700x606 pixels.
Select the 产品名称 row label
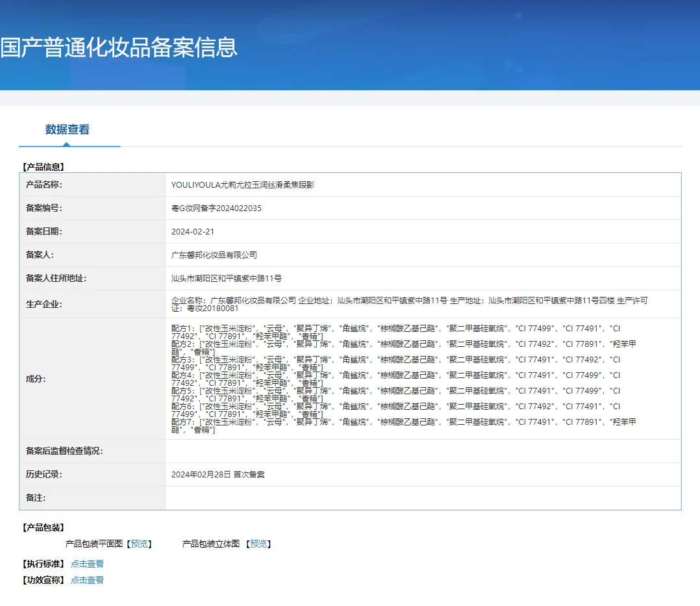tap(44, 184)
